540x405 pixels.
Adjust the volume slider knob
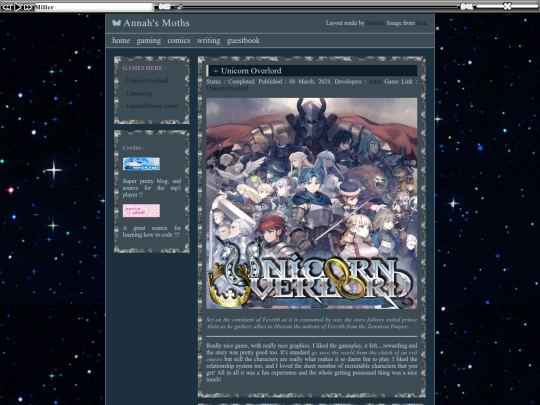[x=507, y=6]
